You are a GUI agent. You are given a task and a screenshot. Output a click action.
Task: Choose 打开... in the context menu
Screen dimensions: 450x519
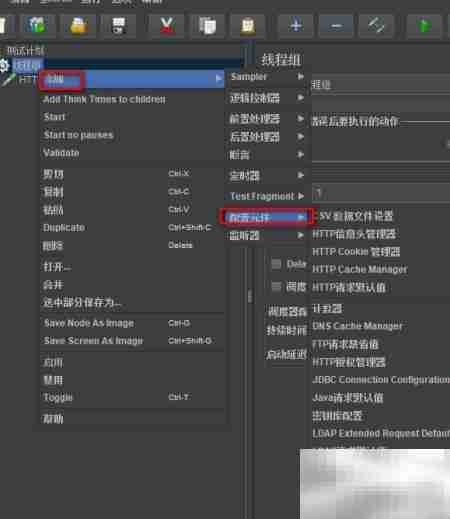[x=131, y=267]
